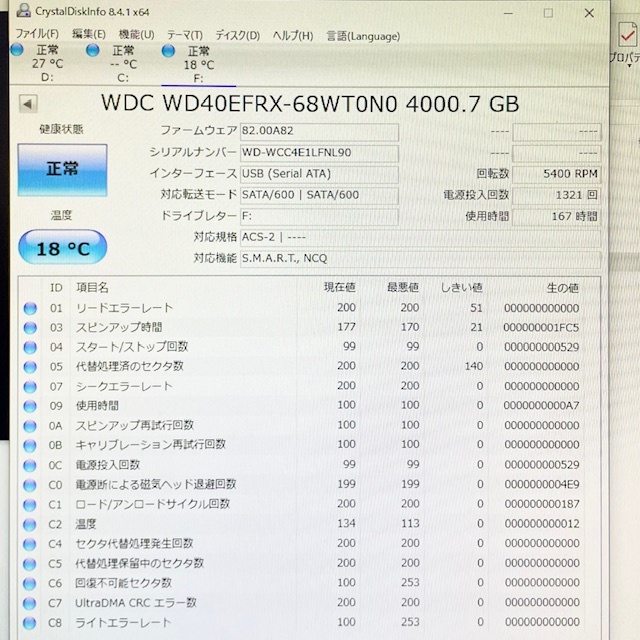640x640 pixels.
Task: Click the status icon for ID 0A row
Action: 30,426
